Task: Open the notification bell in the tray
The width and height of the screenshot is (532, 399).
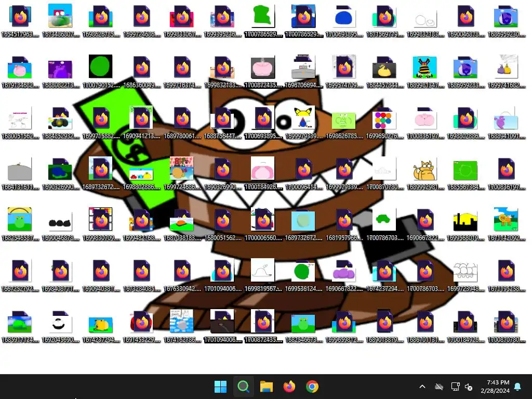Action: click(518, 387)
